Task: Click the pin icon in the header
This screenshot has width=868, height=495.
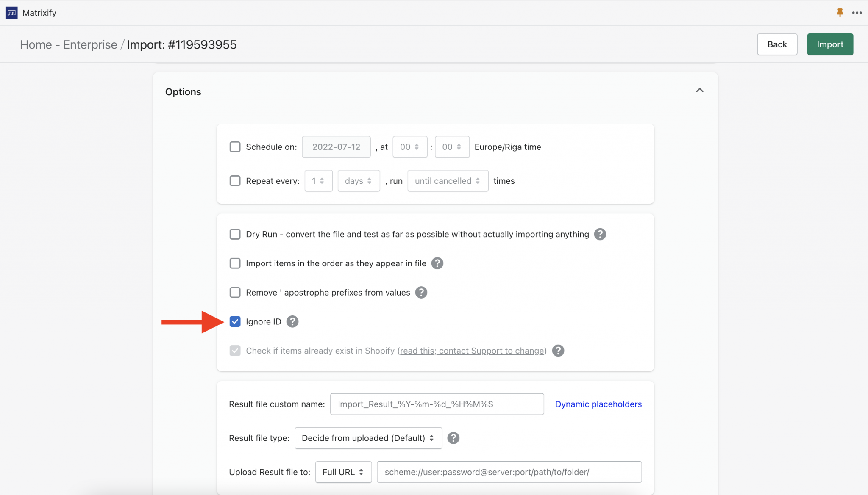Action: pyautogui.click(x=840, y=13)
